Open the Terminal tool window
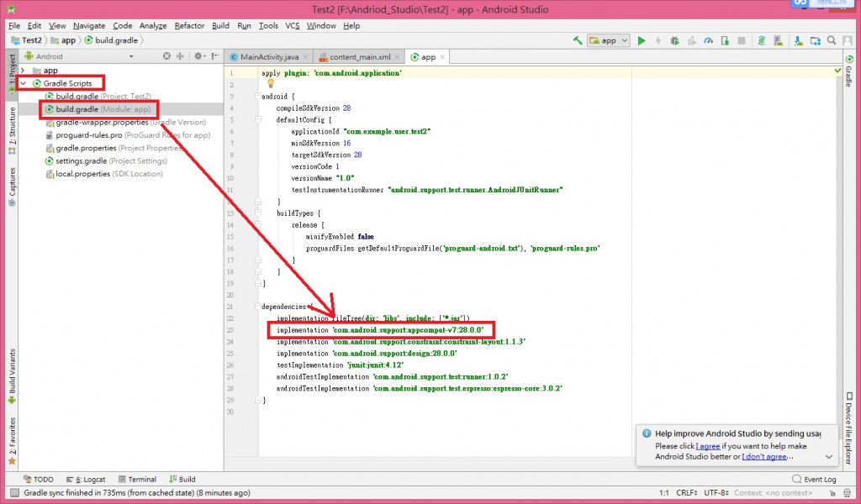The image size is (861, 504). [x=137, y=479]
